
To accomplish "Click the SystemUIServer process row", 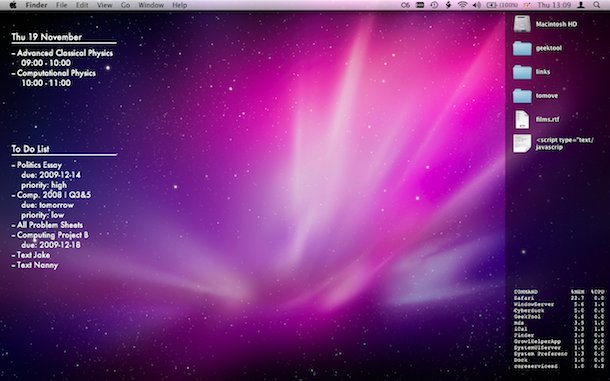I will pos(559,348).
